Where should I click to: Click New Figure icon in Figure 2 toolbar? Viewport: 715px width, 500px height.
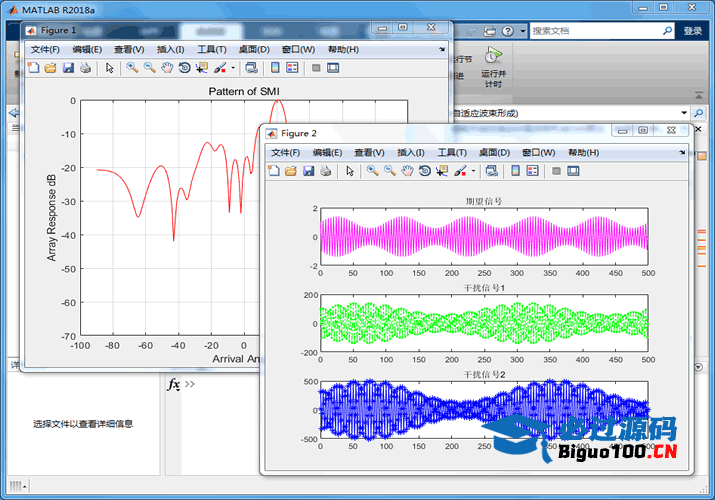point(274,171)
